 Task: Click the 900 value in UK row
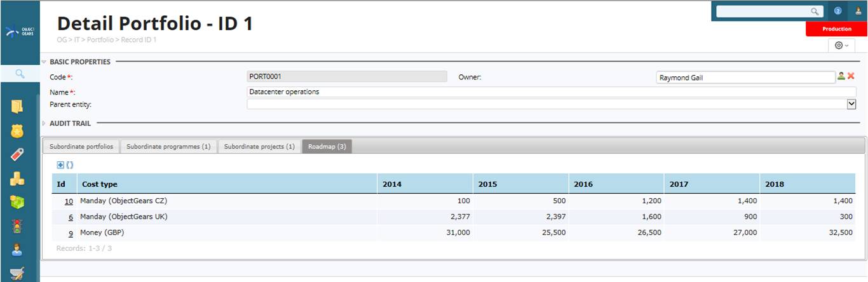(x=751, y=217)
